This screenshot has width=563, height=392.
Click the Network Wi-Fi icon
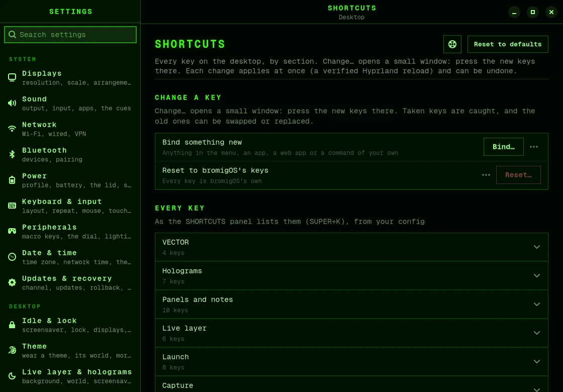tap(12, 129)
